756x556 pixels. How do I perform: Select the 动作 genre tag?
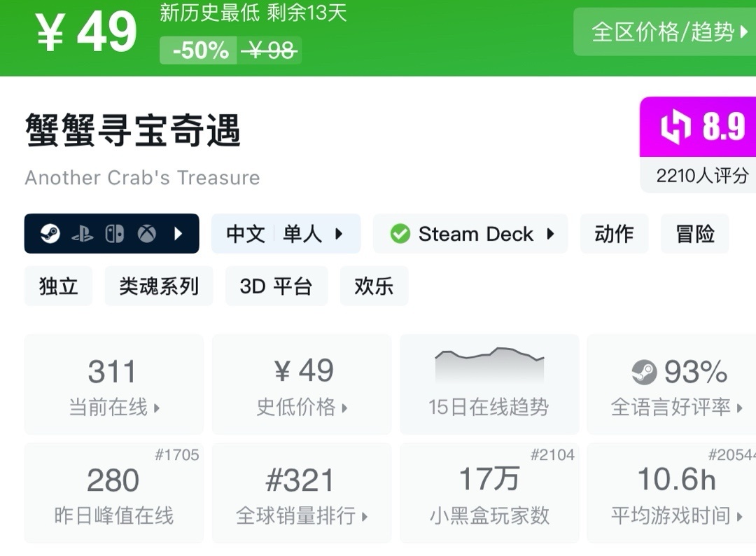[x=614, y=234]
